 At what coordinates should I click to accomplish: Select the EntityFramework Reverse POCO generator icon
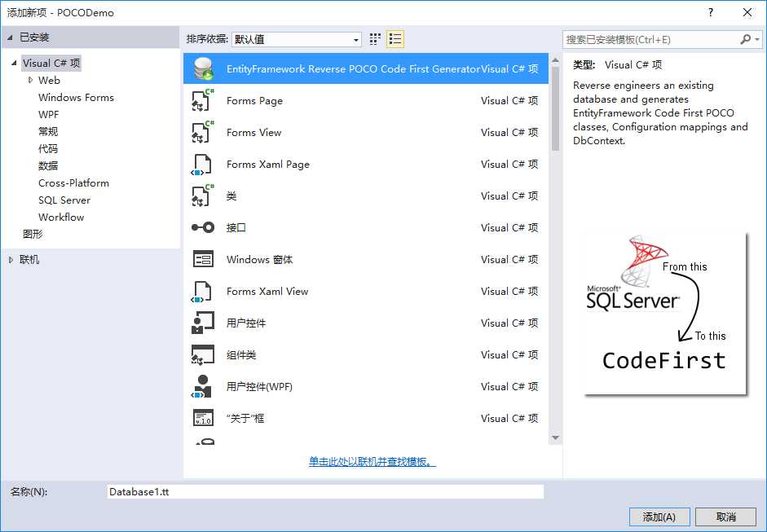pyautogui.click(x=203, y=68)
